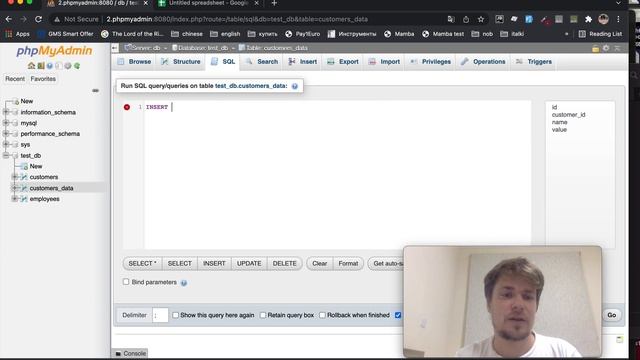The image size is (640, 360).
Task: Switch to the Structure tab
Action: tap(180, 62)
